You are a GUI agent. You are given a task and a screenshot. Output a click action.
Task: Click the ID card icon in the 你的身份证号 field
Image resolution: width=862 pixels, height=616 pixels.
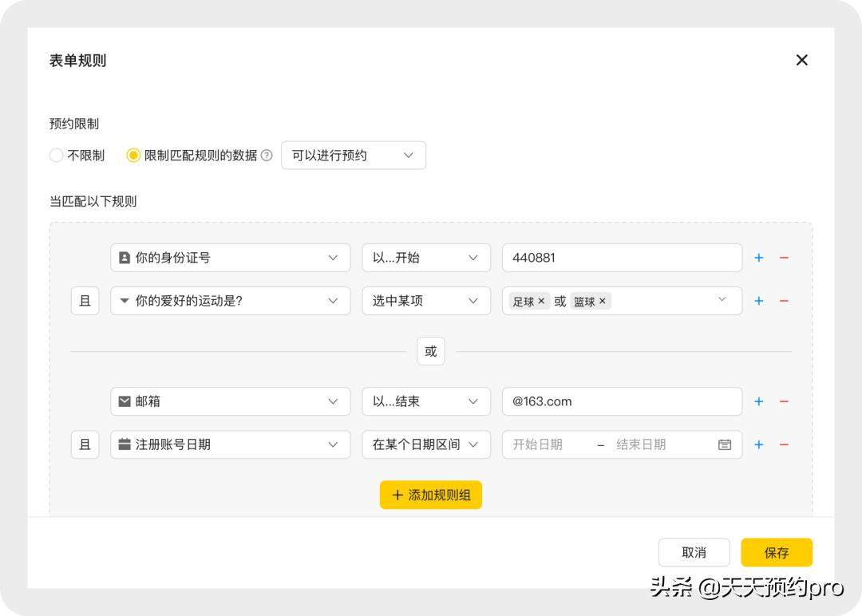point(125,257)
